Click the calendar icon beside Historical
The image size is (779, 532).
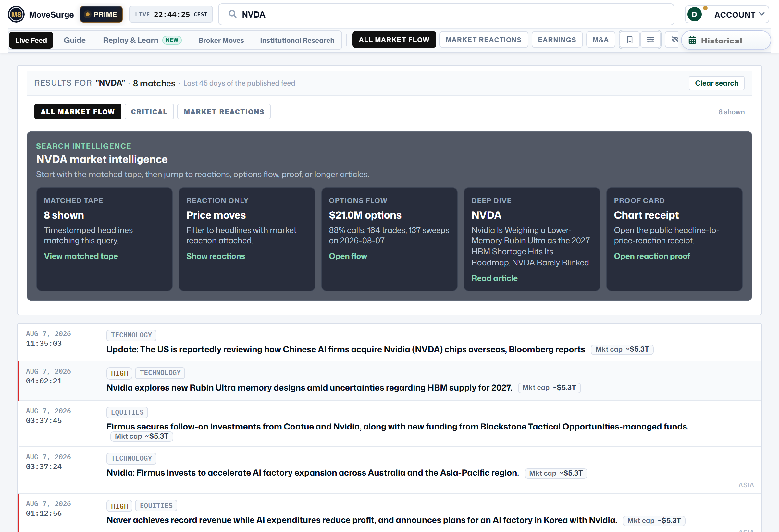point(692,41)
